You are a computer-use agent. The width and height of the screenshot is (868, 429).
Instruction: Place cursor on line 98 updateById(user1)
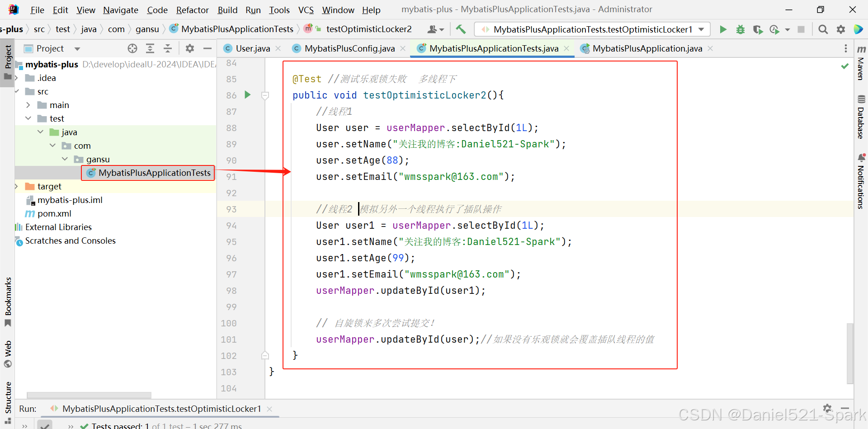click(x=401, y=291)
